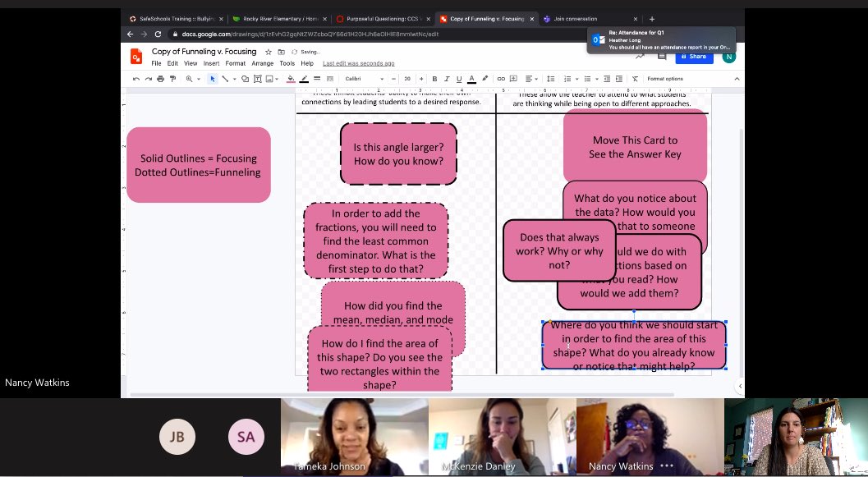Select the Text box tool

pyautogui.click(x=257, y=79)
